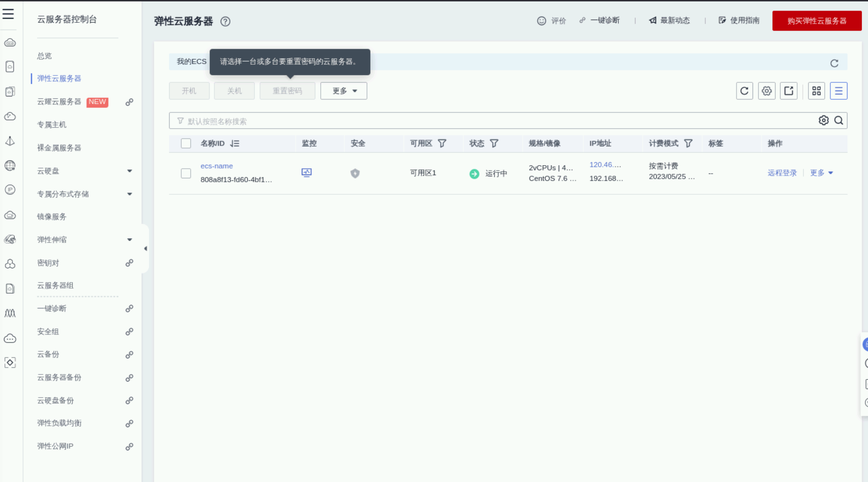Filter by 计费模式 funnel icon

(688, 144)
